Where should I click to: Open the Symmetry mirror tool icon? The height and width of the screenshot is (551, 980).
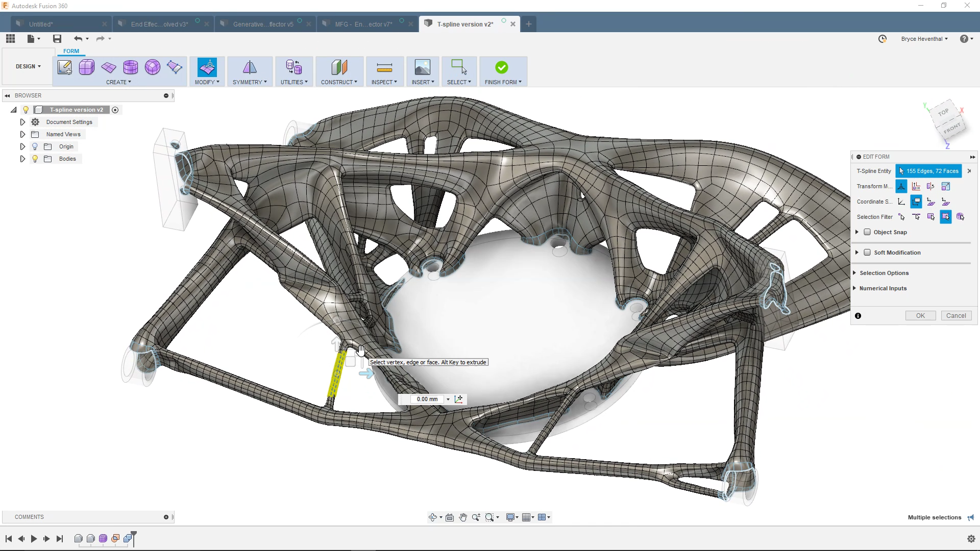point(250,67)
